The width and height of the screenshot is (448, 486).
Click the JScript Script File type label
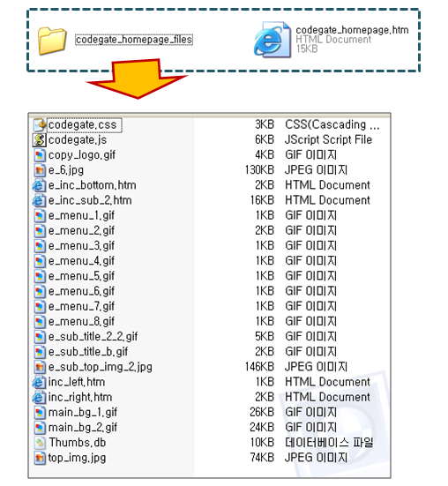tap(328, 140)
